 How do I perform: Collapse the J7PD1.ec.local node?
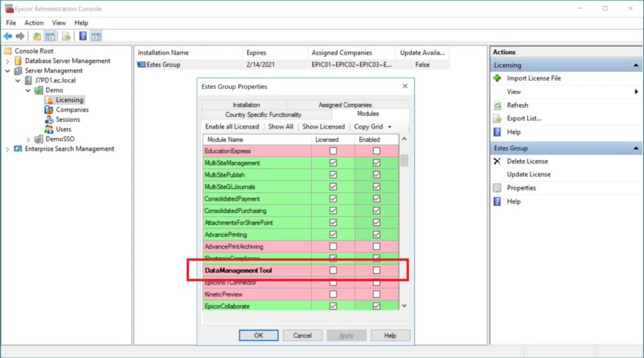click(17, 80)
